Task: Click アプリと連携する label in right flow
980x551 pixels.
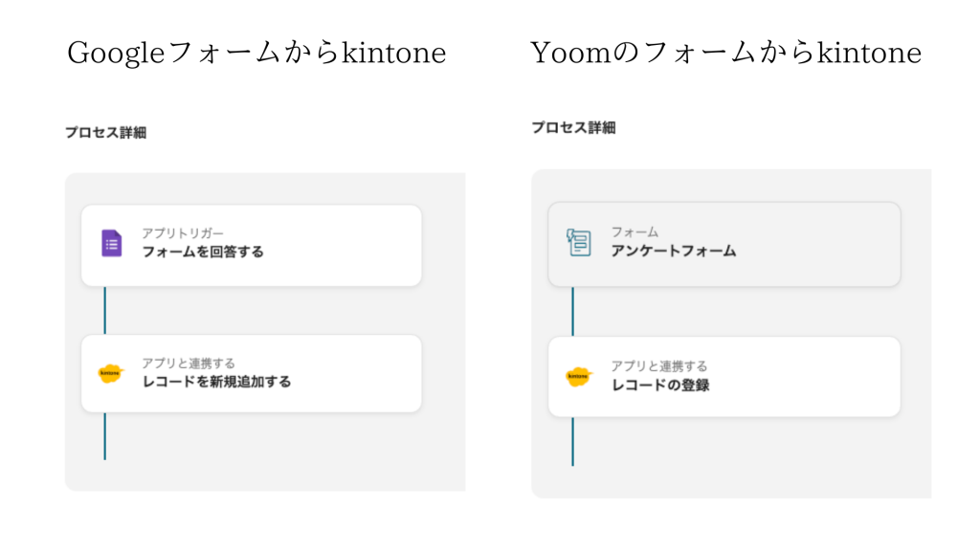Action: pos(659,366)
